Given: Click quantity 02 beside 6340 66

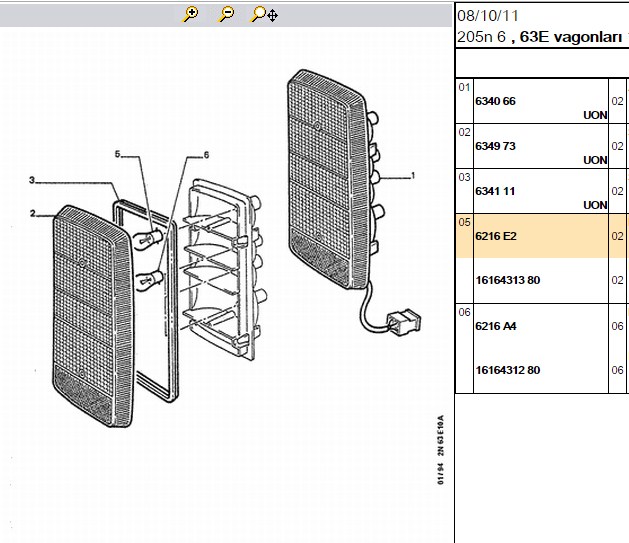Looking at the screenshot, I should 617,101.
